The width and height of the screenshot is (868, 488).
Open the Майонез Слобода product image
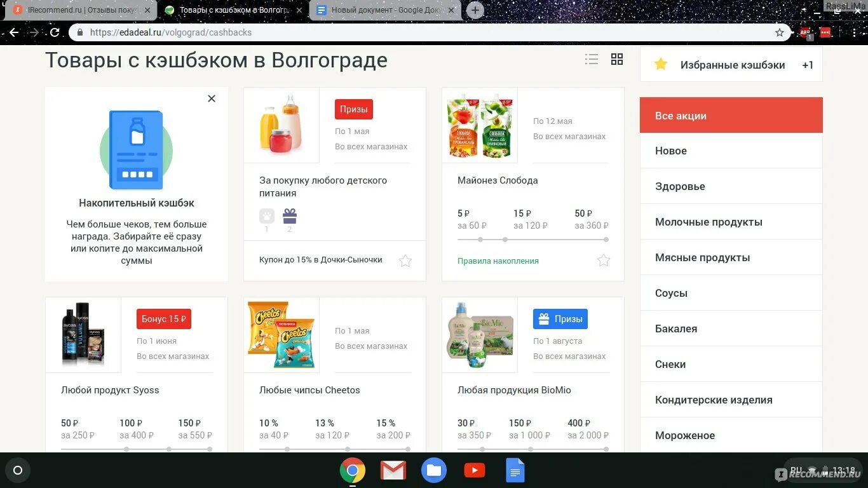[x=480, y=125]
